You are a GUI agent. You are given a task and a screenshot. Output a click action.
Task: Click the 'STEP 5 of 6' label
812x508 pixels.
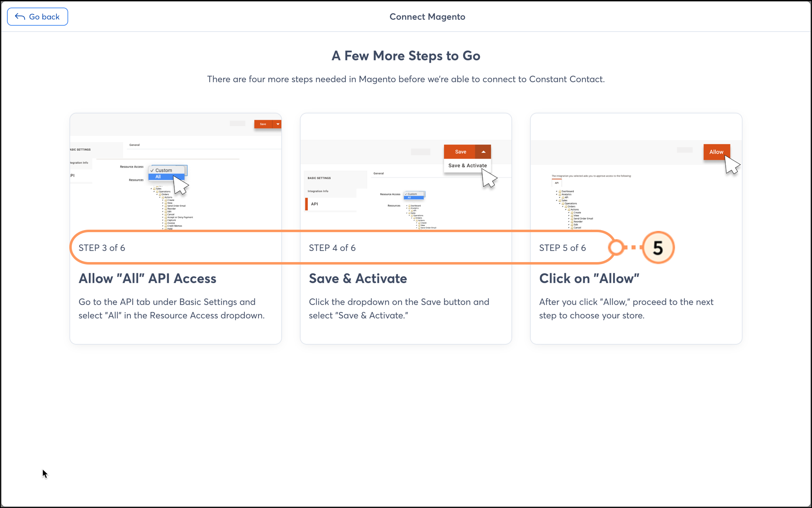562,248
